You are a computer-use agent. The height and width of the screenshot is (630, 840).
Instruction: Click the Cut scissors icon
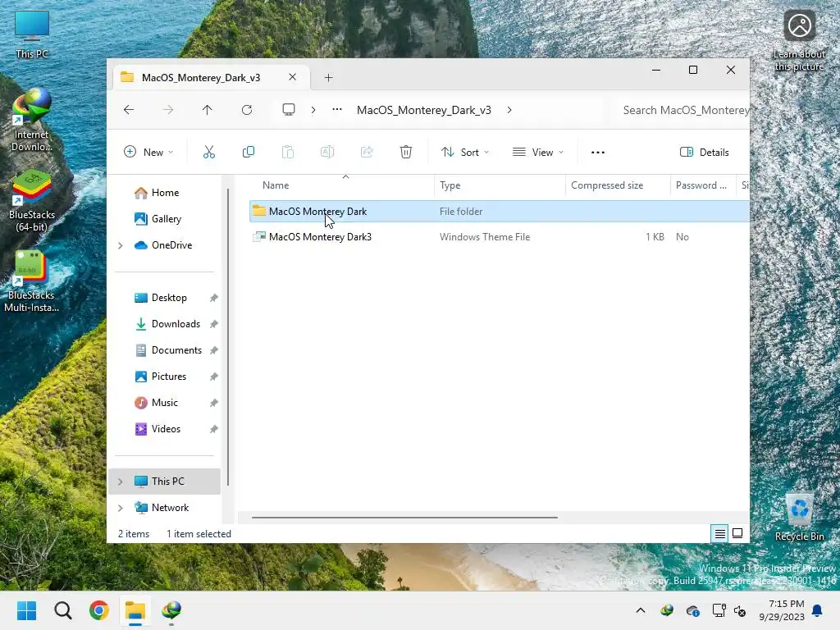[209, 152]
